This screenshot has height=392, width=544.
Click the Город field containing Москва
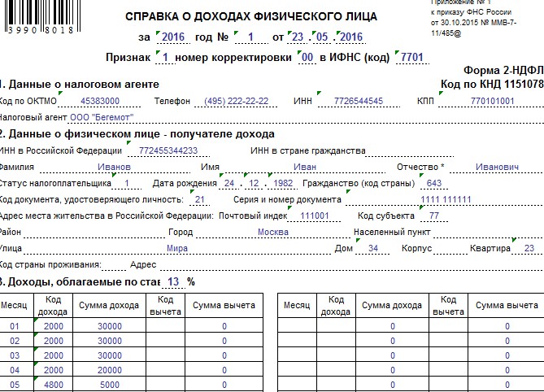point(272,232)
